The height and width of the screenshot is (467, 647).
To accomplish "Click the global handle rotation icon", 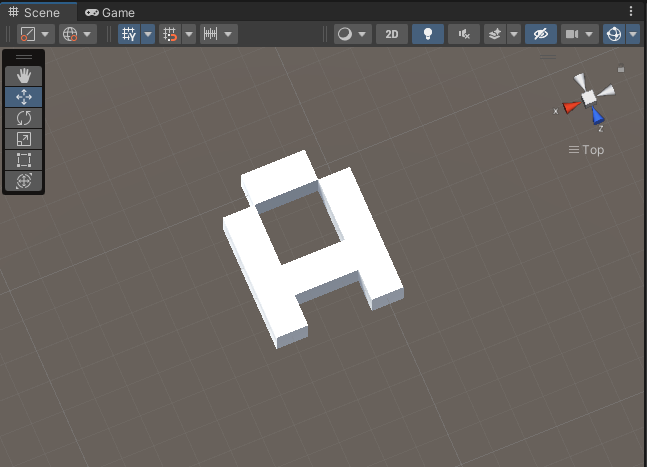I will click(70, 34).
